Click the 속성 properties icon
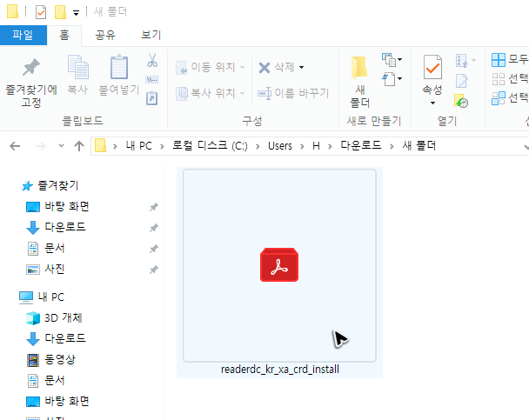The height and width of the screenshot is (420, 529). pyautogui.click(x=432, y=68)
